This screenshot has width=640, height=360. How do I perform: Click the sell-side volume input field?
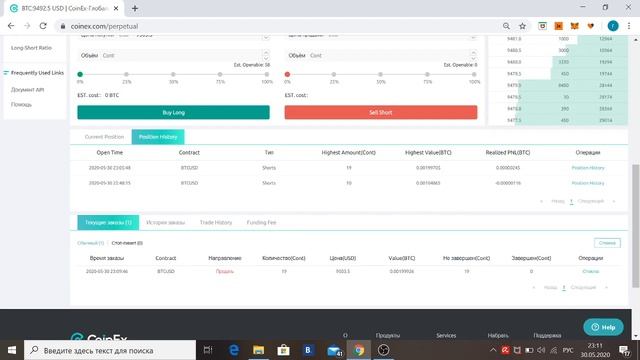(x=381, y=55)
